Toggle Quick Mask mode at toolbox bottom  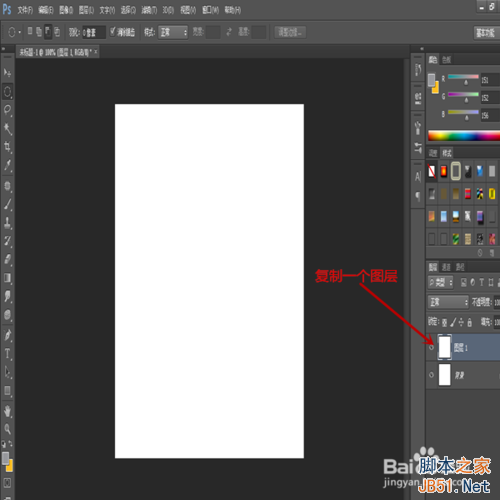click(7, 483)
